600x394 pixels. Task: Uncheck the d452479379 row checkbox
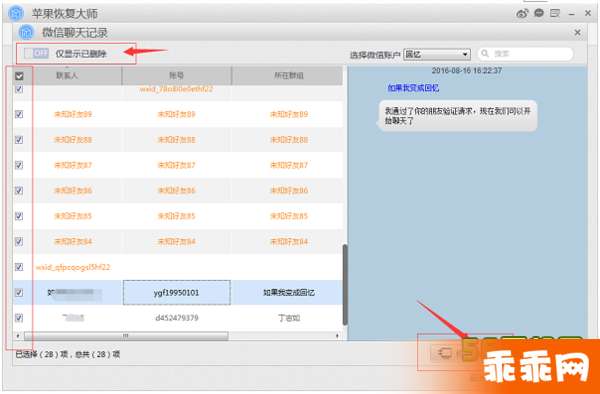pos(19,317)
